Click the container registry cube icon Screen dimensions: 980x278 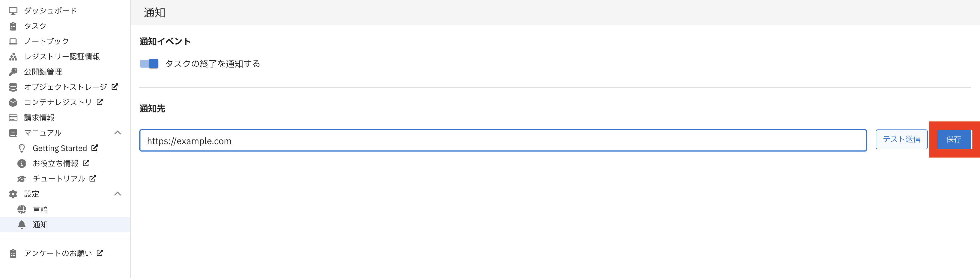pyautogui.click(x=13, y=102)
